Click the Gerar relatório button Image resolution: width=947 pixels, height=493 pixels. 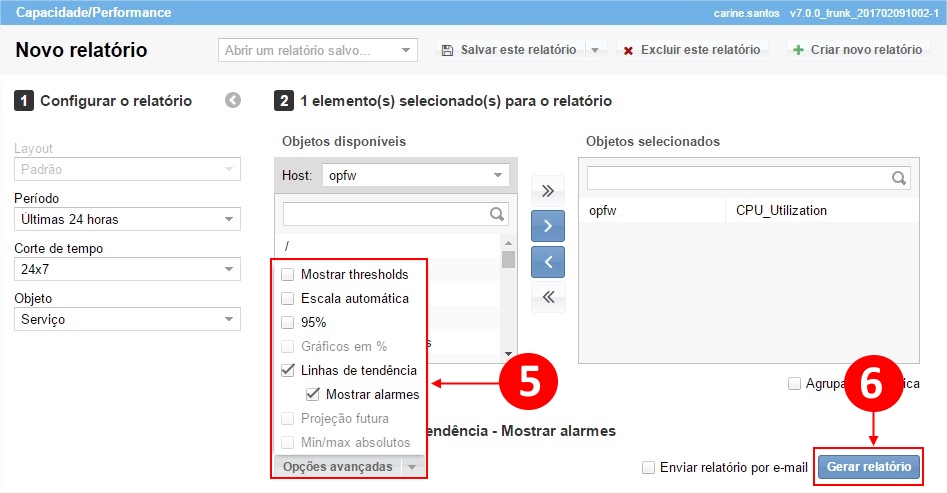868,466
